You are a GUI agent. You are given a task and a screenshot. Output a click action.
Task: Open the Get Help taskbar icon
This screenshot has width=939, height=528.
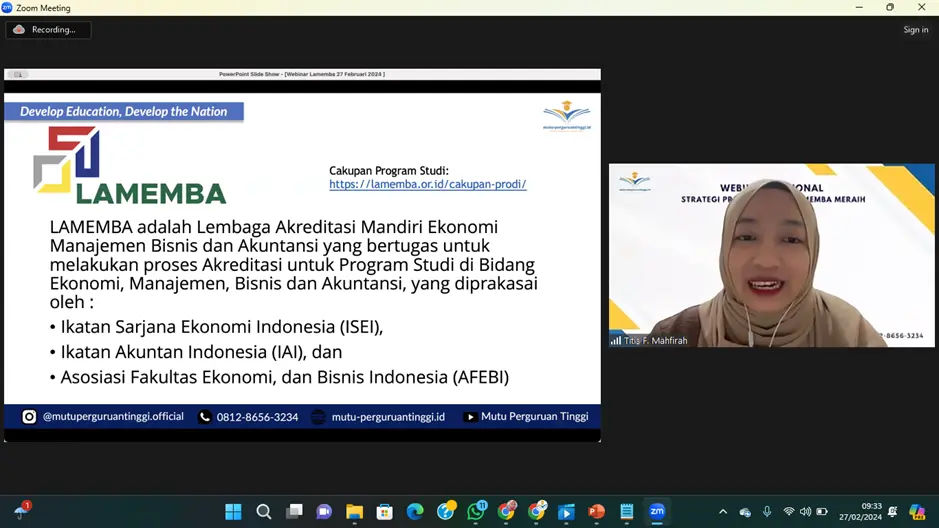click(446, 511)
